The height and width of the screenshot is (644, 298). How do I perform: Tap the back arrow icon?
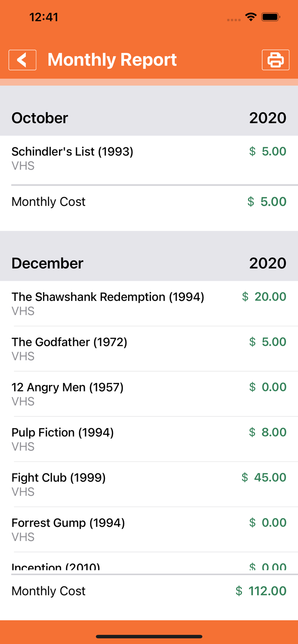[22, 60]
